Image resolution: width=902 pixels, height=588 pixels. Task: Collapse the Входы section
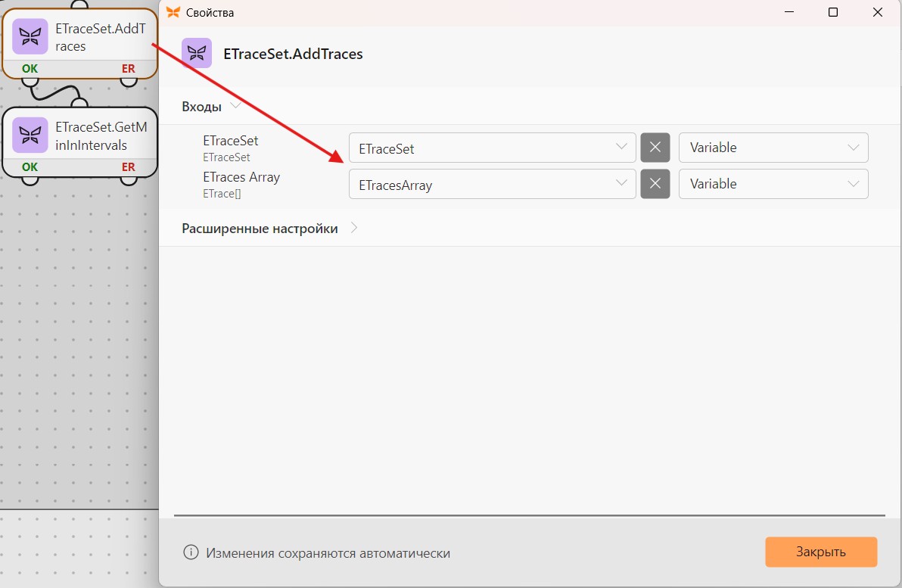coord(211,107)
